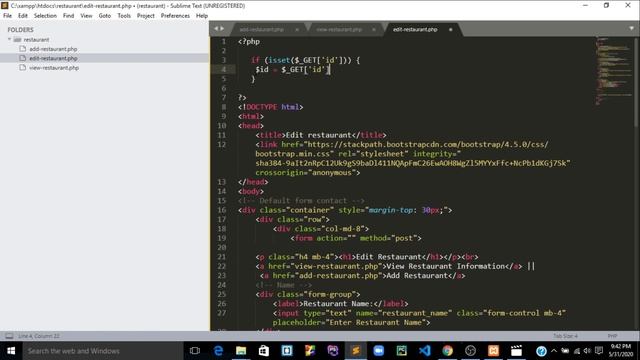Open the Help menu
This screenshot has height=360, width=640.
(202, 16)
